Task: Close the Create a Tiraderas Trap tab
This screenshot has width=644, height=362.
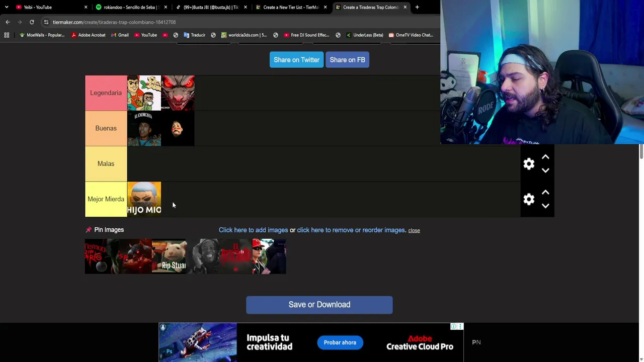Action: pyautogui.click(x=405, y=7)
